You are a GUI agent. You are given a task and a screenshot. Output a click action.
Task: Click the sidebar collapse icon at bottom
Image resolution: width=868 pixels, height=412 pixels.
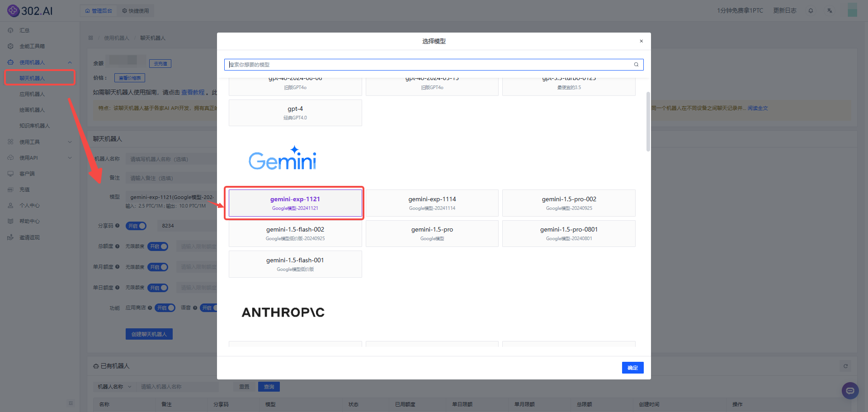71,403
